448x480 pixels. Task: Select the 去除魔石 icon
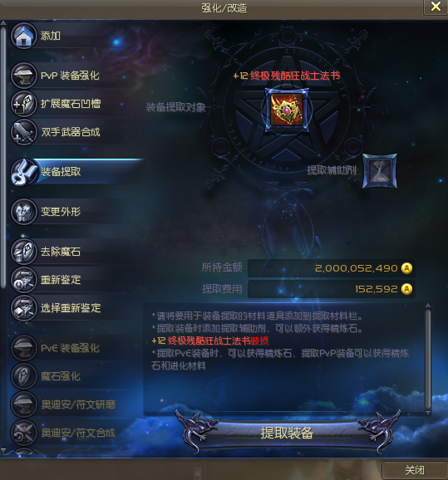(23, 252)
